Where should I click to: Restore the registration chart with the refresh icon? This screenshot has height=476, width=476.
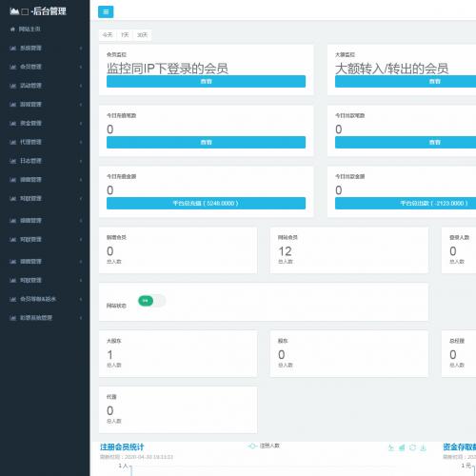click(412, 447)
